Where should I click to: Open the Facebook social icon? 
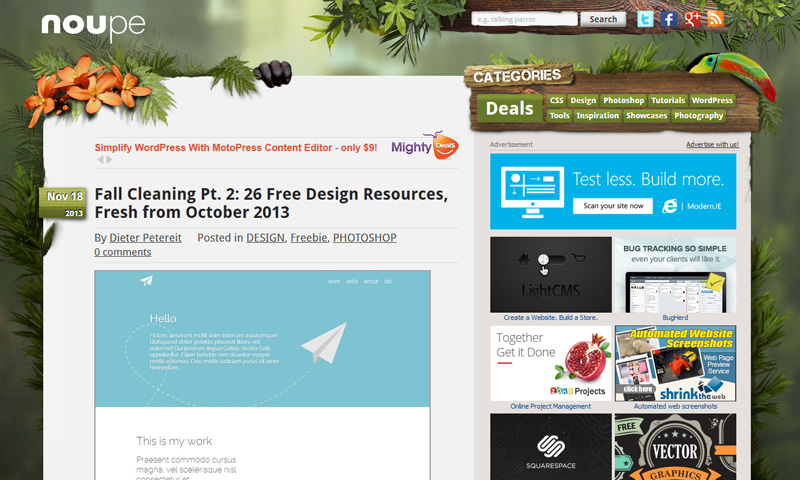click(669, 19)
